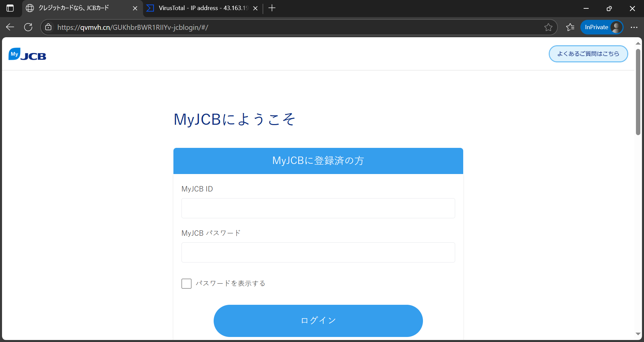Click the page scrollbar up arrow
Image resolution: width=644 pixels, height=342 pixels.
pos(638,44)
